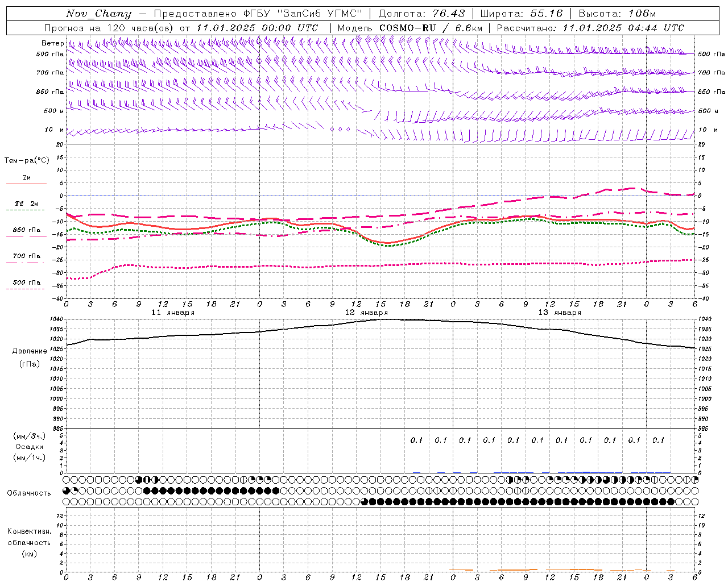728x582 pixels.
Task: Click the '(км)' unit under convective label
Action: (x=29, y=554)
